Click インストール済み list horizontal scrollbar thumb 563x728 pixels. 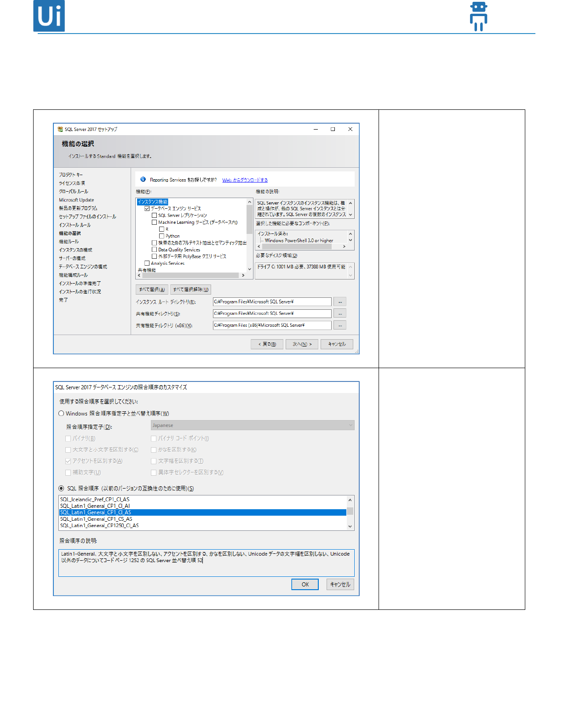tap(296, 246)
